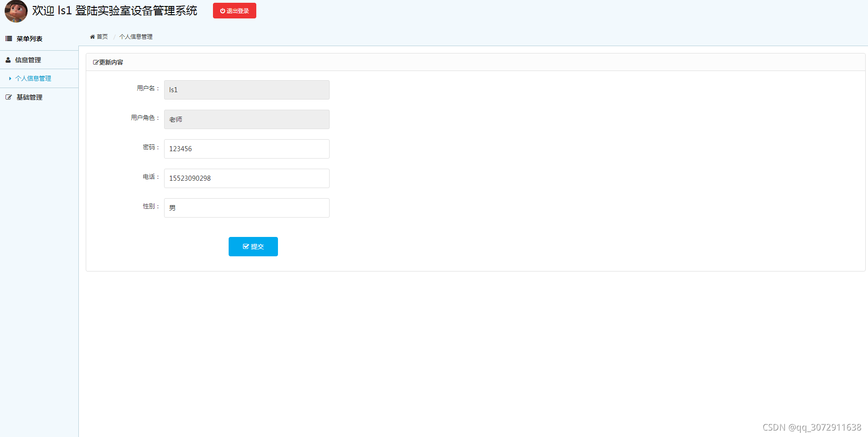Click the blue 提交 submit button
Image resolution: width=868 pixels, height=437 pixels.
pyautogui.click(x=253, y=247)
